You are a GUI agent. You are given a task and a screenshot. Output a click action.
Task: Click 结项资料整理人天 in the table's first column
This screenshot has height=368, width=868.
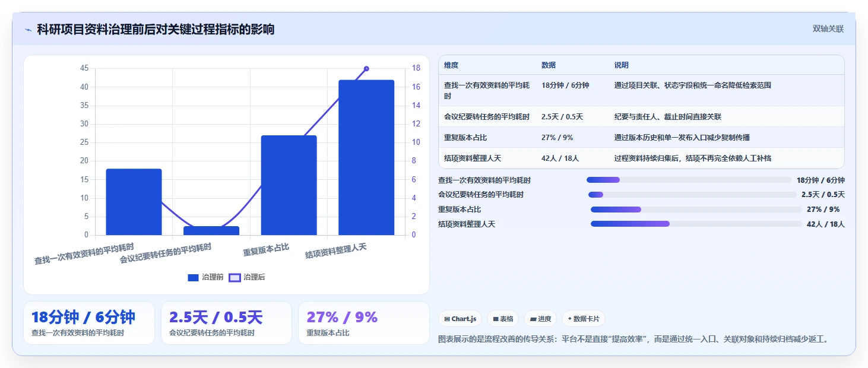473,158
